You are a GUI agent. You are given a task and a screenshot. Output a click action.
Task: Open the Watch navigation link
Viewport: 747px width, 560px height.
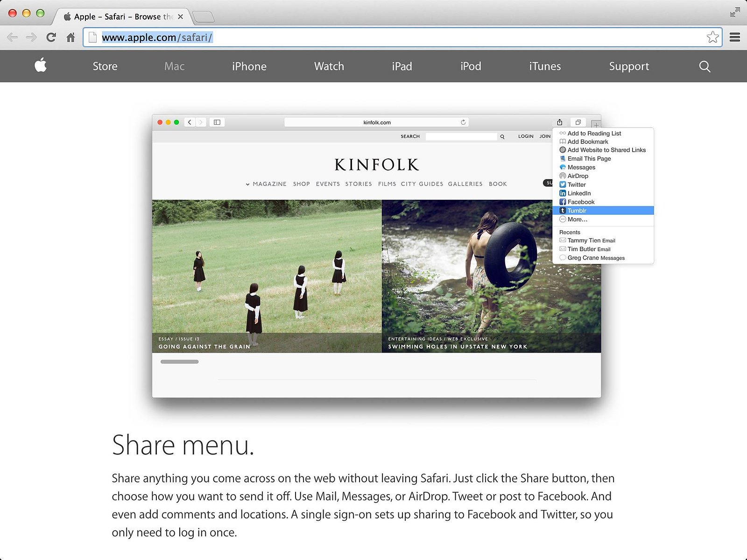329,66
